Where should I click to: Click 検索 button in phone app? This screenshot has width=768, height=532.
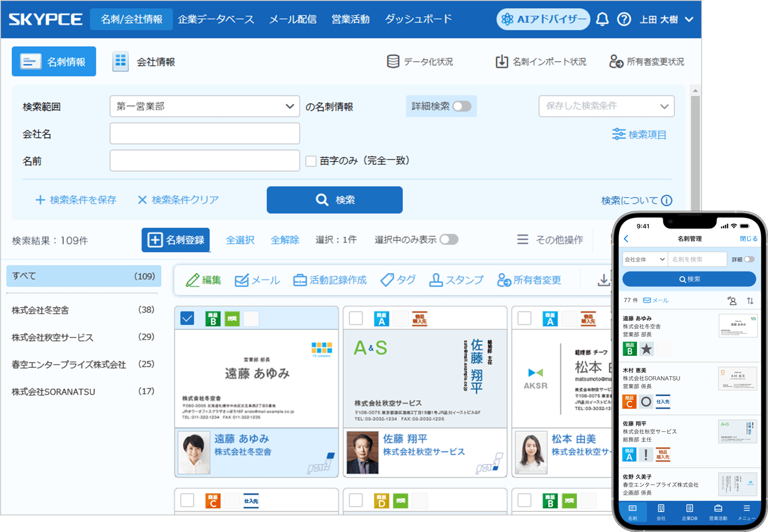(689, 279)
